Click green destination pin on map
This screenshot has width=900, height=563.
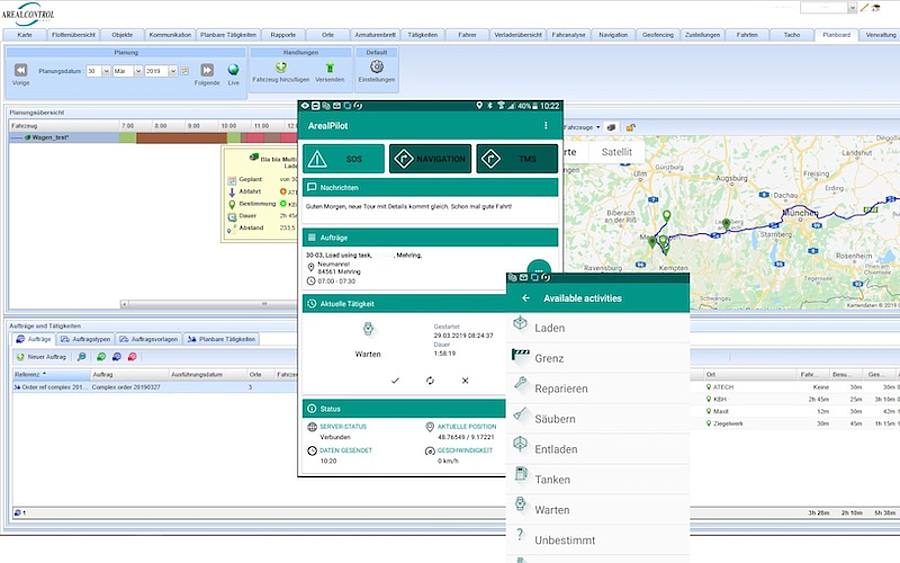pyautogui.click(x=666, y=216)
